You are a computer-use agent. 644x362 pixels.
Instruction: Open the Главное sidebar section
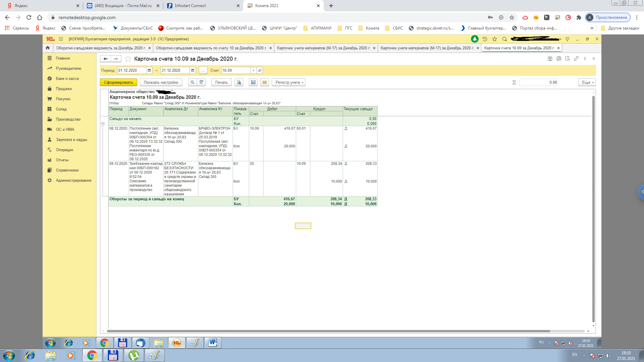pos(63,58)
